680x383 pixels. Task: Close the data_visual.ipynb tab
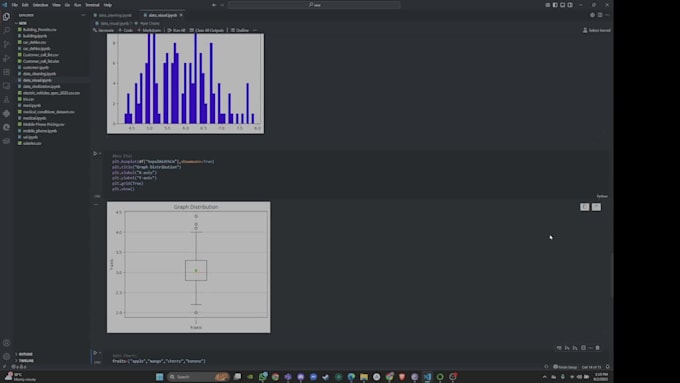point(181,15)
